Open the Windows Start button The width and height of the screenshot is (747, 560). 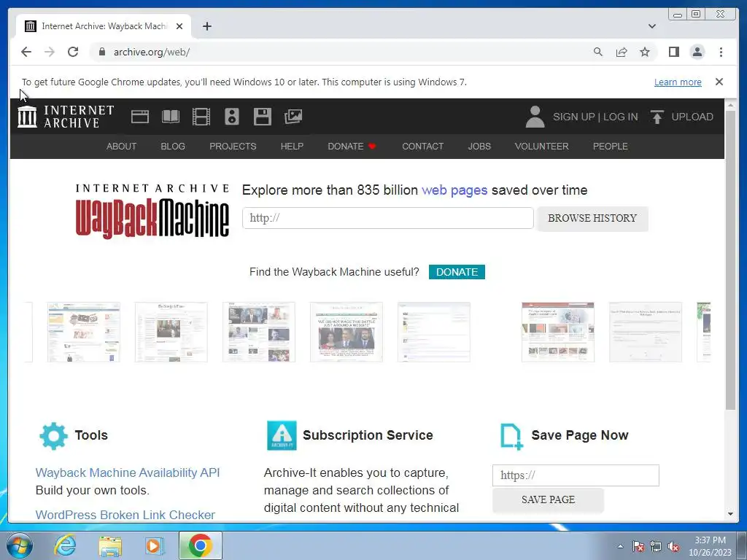pyautogui.click(x=19, y=545)
